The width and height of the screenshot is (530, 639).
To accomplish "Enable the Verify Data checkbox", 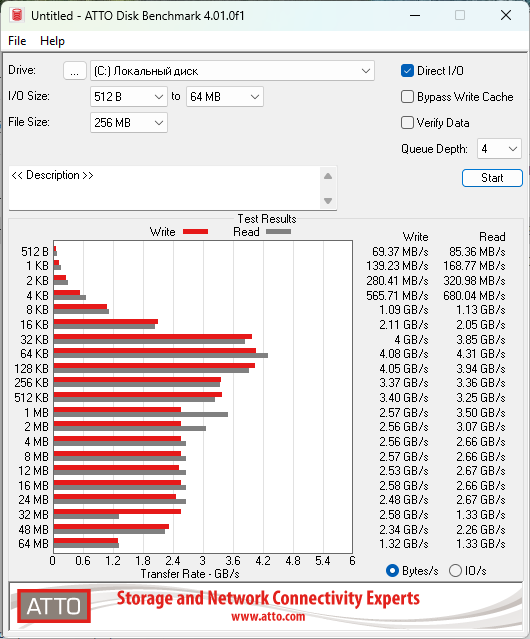I will 407,123.
